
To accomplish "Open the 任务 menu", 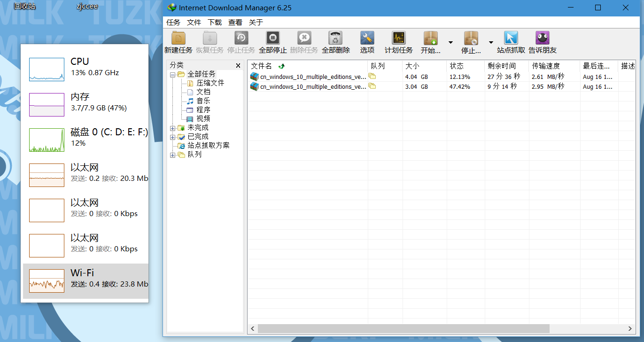I will tap(173, 23).
